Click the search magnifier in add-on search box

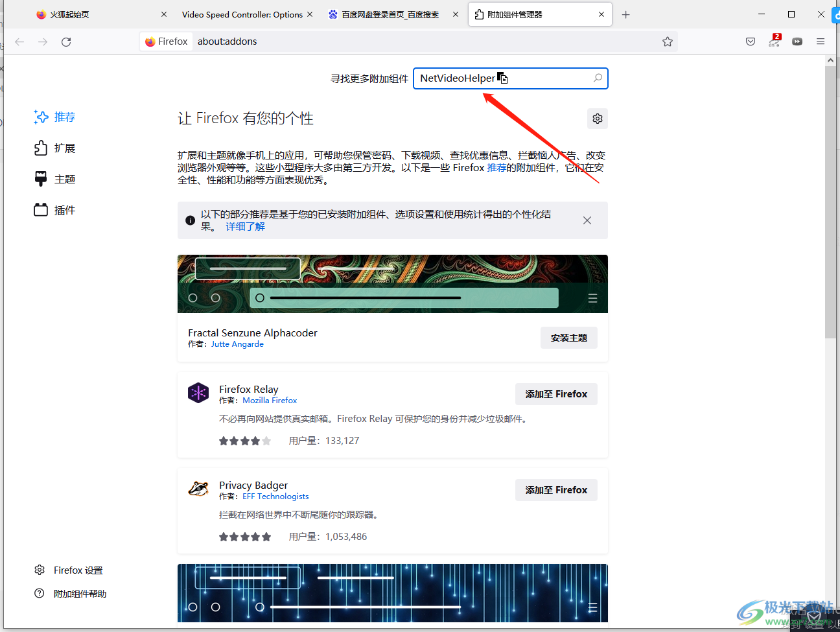click(598, 78)
